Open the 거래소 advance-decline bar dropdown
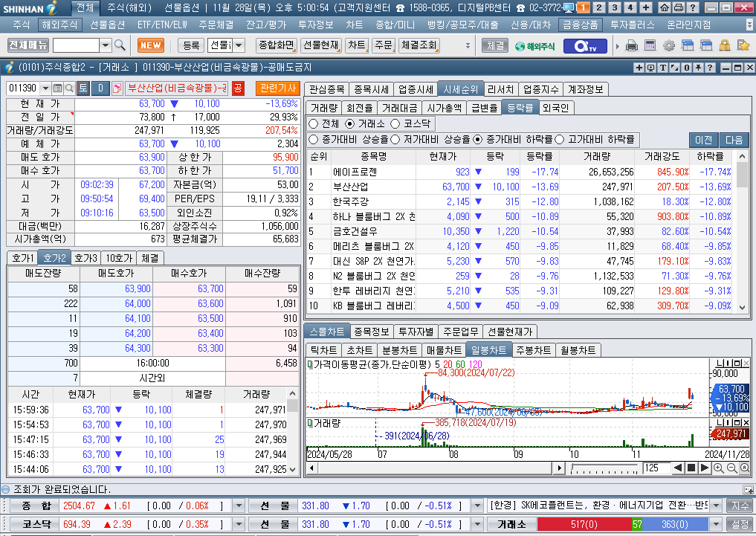The height and width of the screenshot is (536, 756). coord(717,524)
